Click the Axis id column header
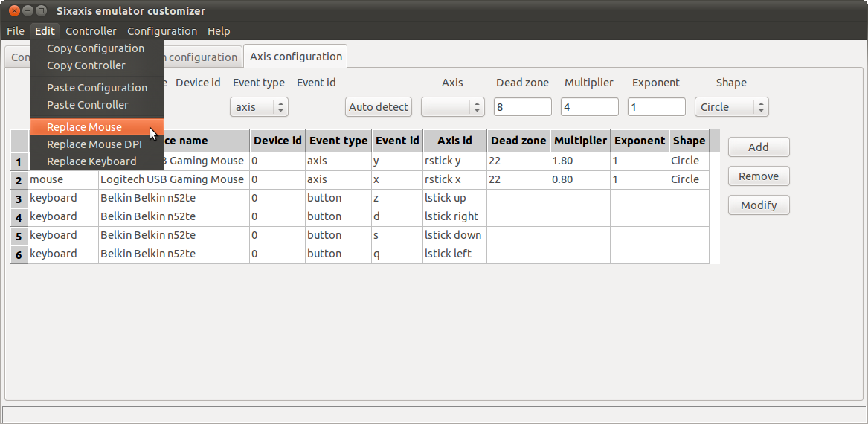Viewport: 868px width, 424px height. 454,141
